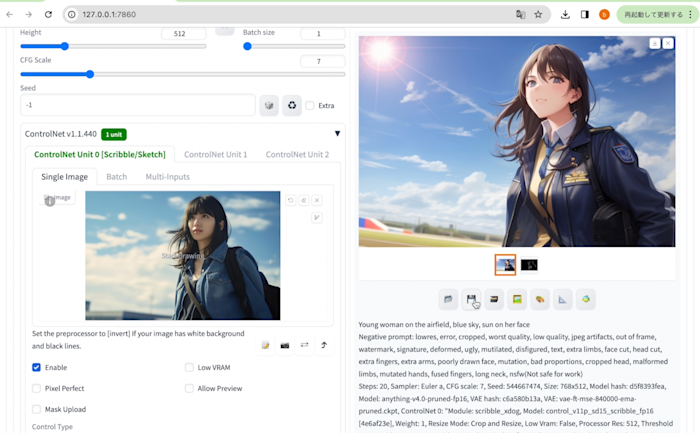Open brush options on the ControlNet canvas

[317, 217]
